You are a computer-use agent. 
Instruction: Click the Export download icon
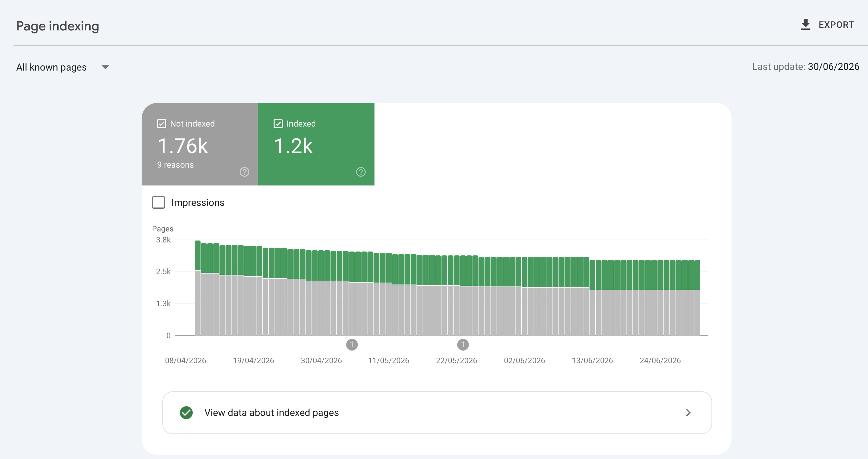point(805,25)
